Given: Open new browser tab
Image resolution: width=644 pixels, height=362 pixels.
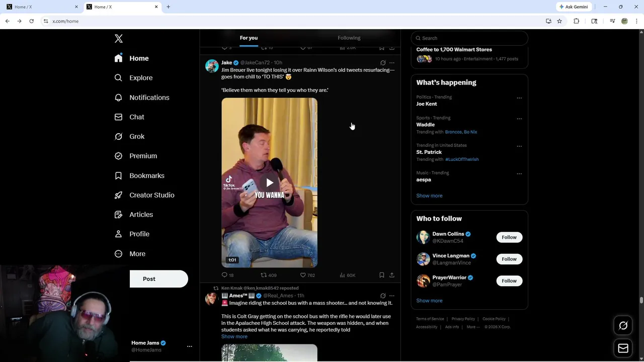Looking at the screenshot, I should pyautogui.click(x=169, y=7).
